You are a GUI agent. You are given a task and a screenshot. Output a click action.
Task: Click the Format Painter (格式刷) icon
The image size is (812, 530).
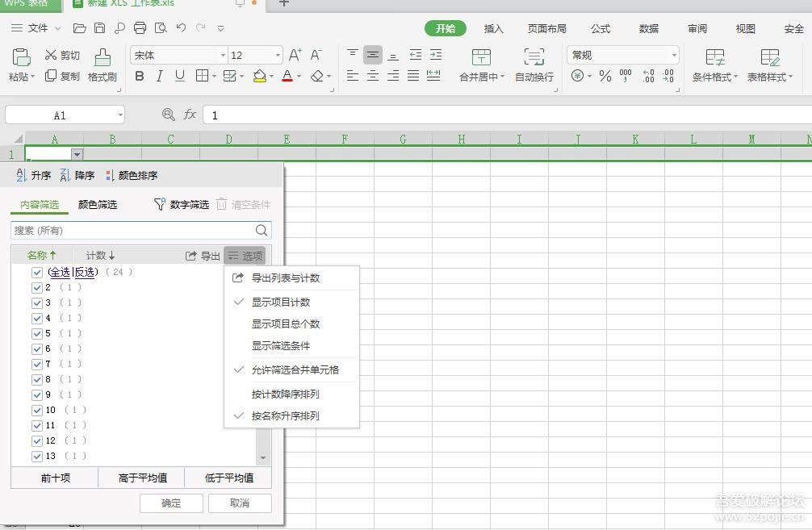coord(103,57)
